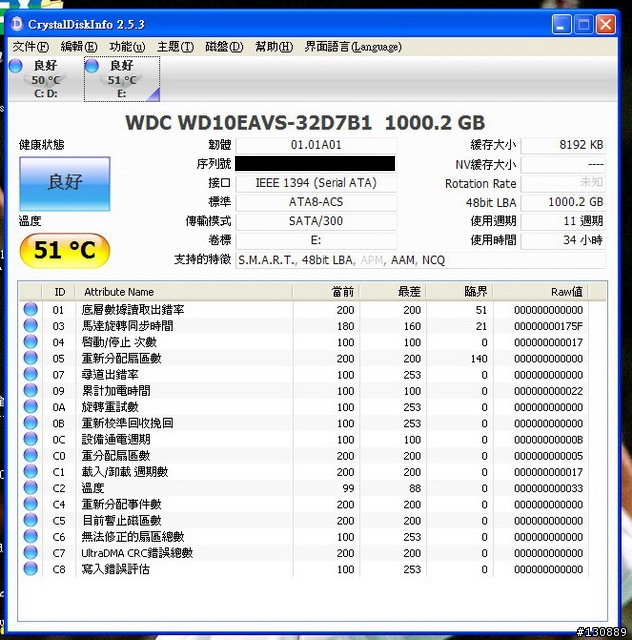Click the interface field IEEE 1394 (Serial ATA)
This screenshot has width=632, height=640.
pyautogui.click(x=316, y=183)
